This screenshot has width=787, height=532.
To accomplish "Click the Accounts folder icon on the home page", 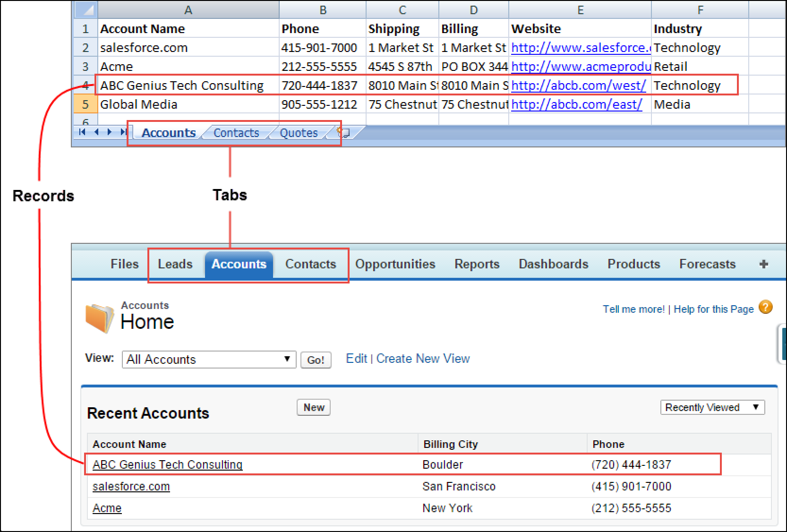I will tap(99, 317).
